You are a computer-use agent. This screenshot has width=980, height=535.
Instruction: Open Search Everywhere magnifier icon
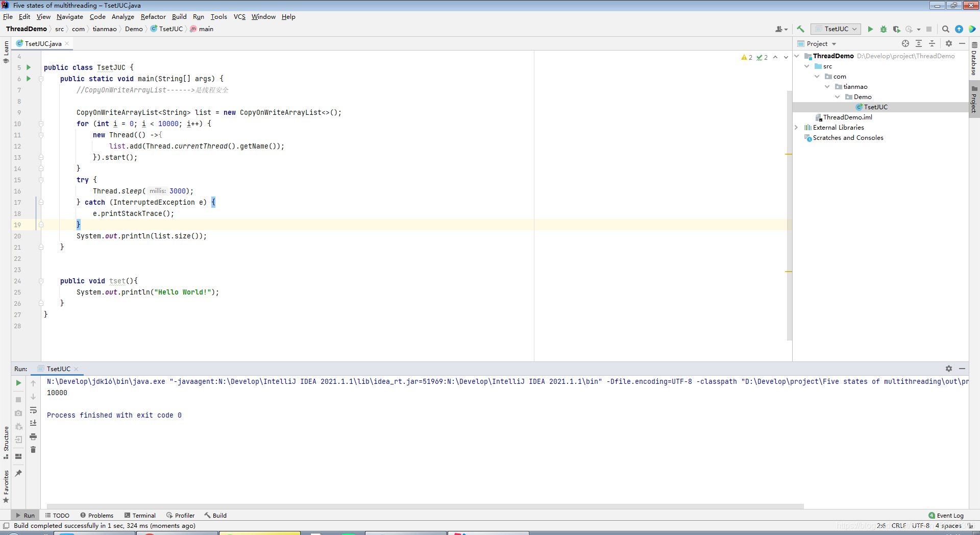pyautogui.click(x=946, y=29)
